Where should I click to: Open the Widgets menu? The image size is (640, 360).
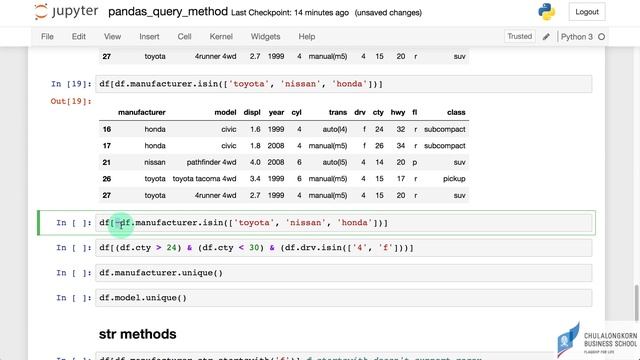click(265, 36)
